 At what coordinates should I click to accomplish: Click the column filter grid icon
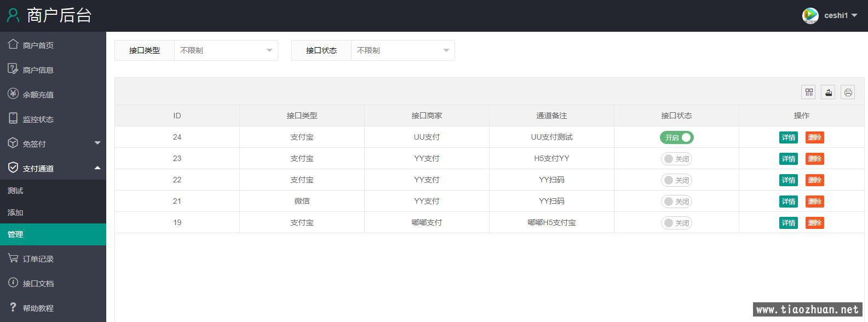808,92
